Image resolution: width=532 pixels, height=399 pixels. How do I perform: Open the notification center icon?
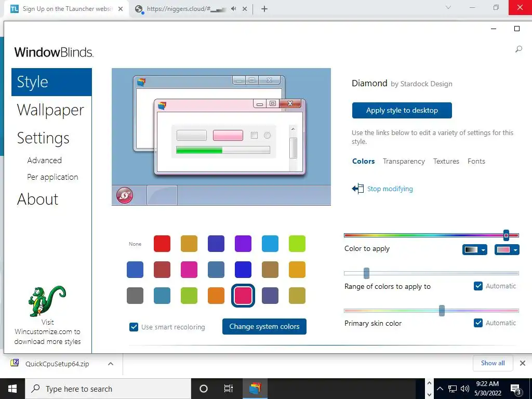[x=515, y=389]
